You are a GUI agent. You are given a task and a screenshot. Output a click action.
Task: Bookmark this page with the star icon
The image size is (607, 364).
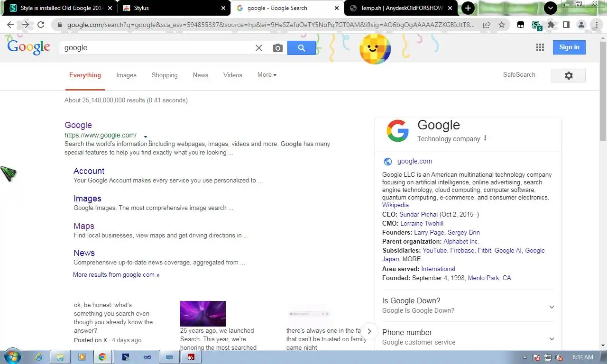501,25
